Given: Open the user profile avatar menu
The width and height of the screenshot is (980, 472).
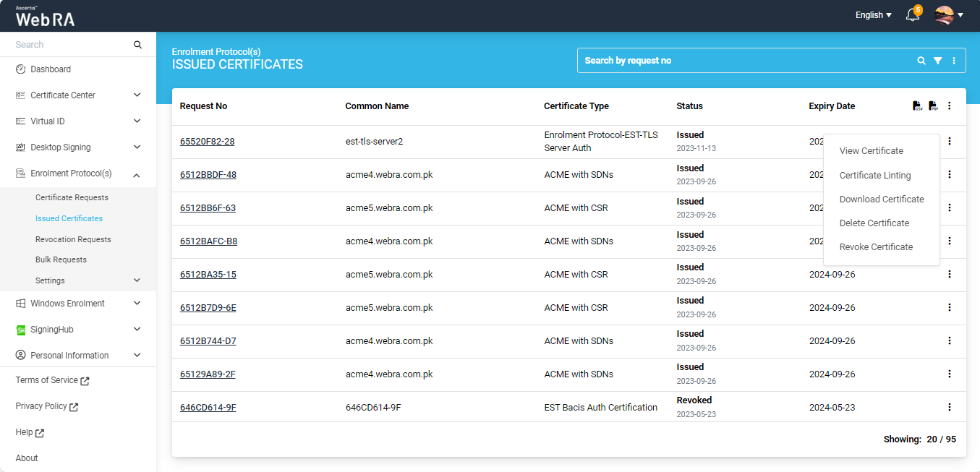Looking at the screenshot, I should pos(948,15).
